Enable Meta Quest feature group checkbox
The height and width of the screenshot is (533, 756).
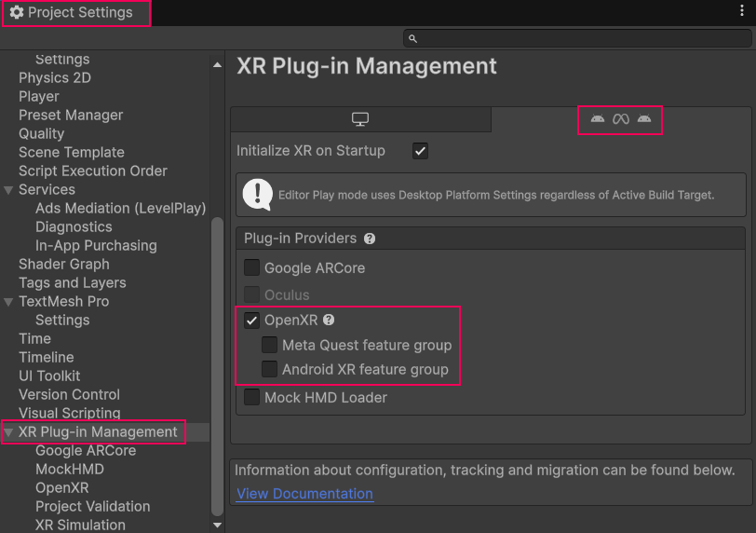[x=269, y=345]
